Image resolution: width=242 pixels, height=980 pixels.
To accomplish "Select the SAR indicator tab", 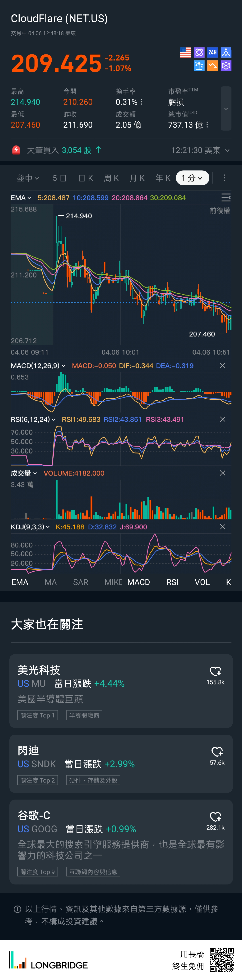I will point(80,582).
